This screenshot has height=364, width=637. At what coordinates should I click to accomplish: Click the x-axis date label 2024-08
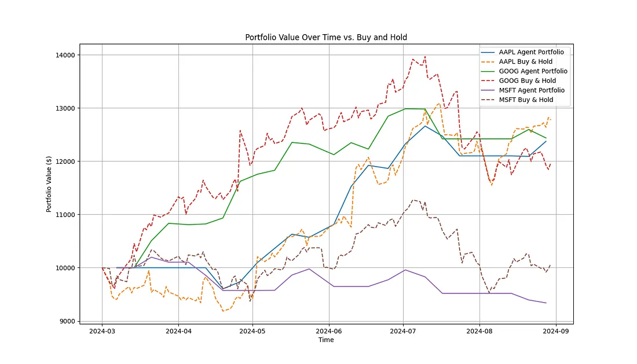pos(479,331)
